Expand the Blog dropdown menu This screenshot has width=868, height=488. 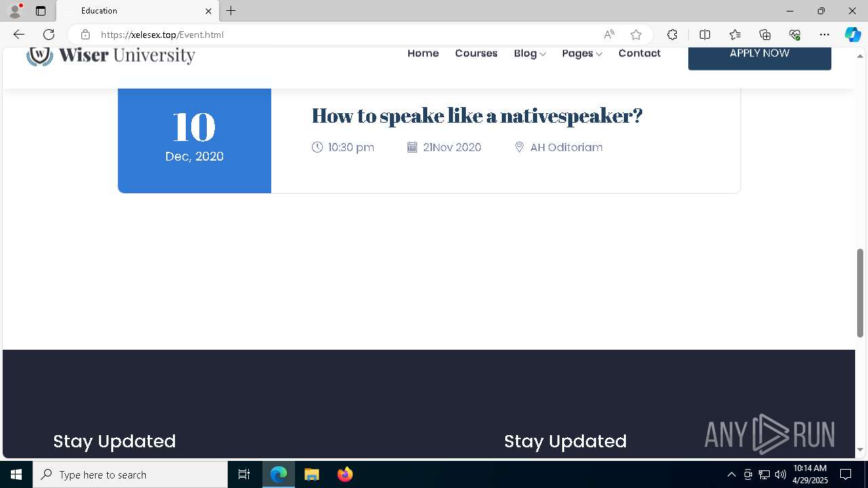click(x=530, y=54)
